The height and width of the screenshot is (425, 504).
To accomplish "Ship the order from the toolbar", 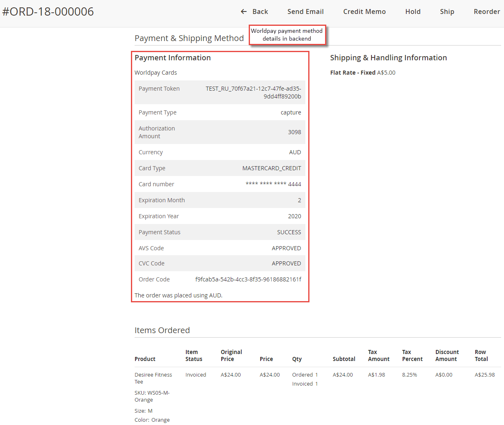I will [x=447, y=11].
